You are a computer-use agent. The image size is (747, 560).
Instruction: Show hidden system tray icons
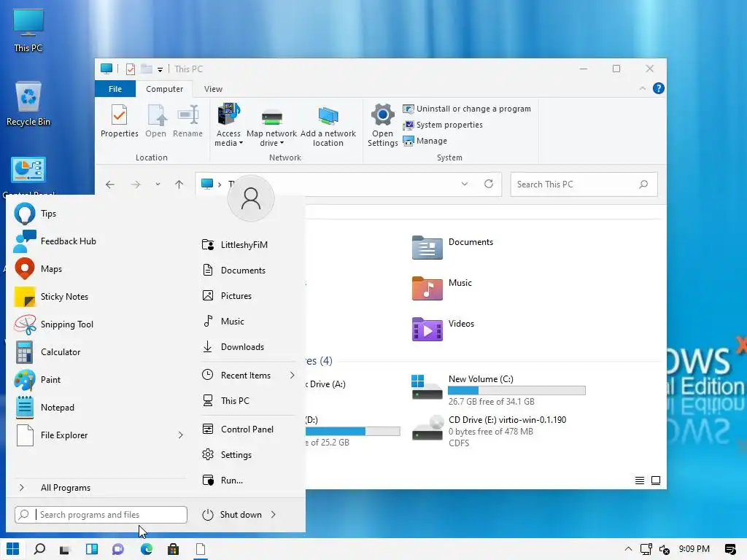628,549
